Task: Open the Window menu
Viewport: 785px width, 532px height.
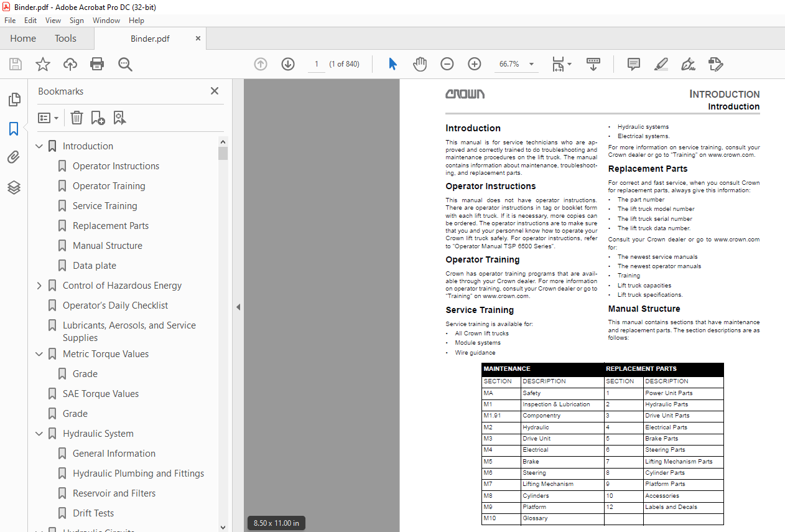Action: [x=106, y=21]
